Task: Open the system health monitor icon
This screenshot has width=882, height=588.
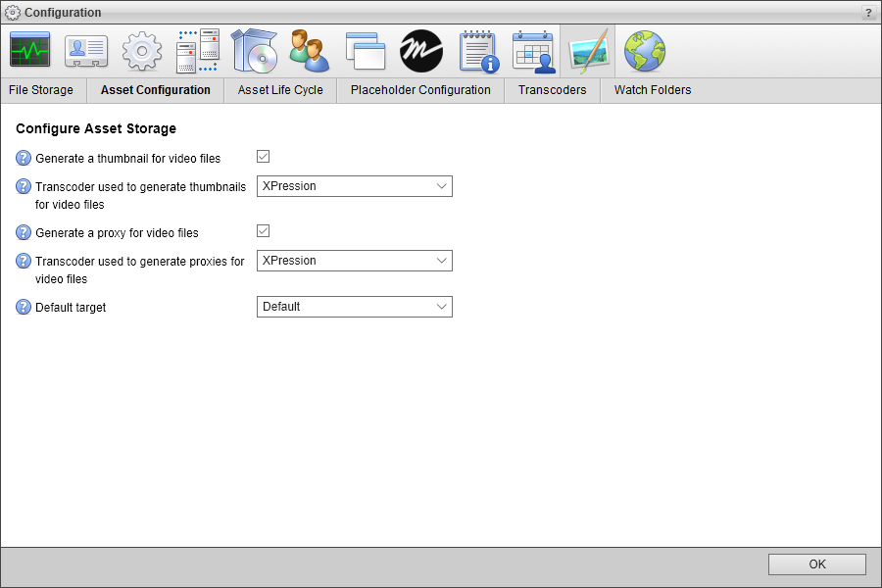Action: tap(29, 50)
